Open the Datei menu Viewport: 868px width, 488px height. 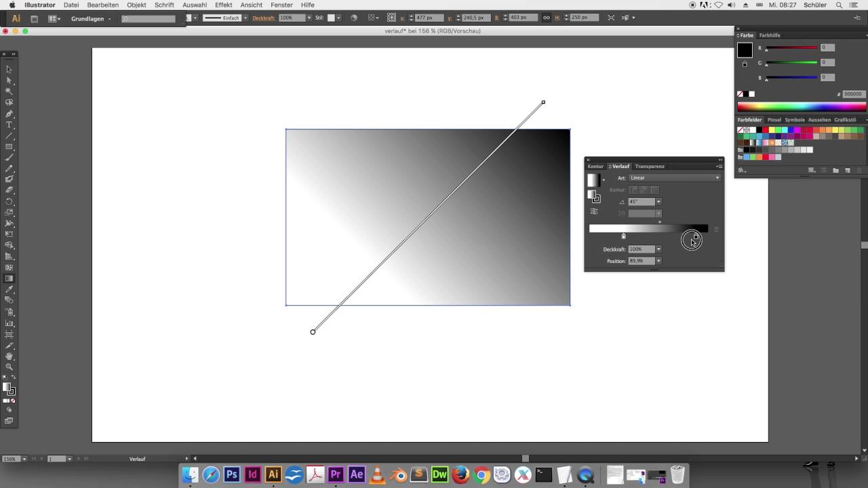click(x=71, y=5)
